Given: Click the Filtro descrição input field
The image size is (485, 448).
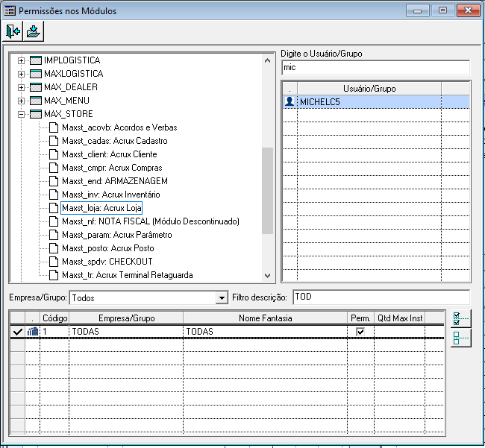Looking at the screenshot, I should coord(381,297).
